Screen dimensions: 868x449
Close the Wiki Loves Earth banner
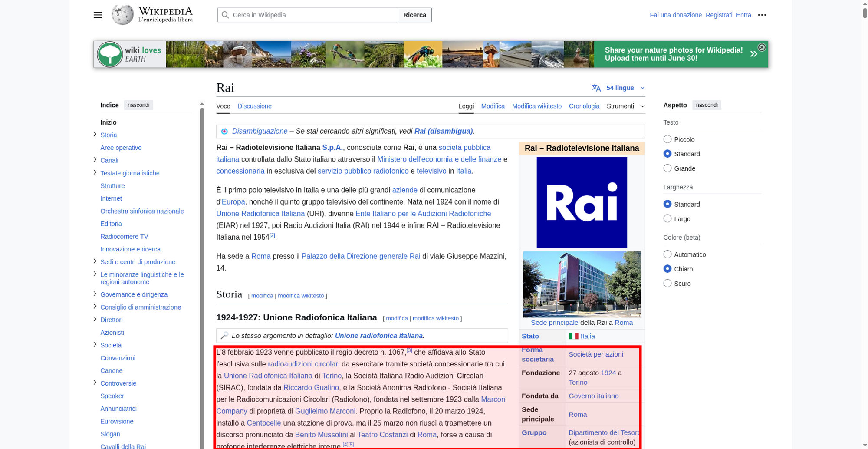tap(762, 47)
